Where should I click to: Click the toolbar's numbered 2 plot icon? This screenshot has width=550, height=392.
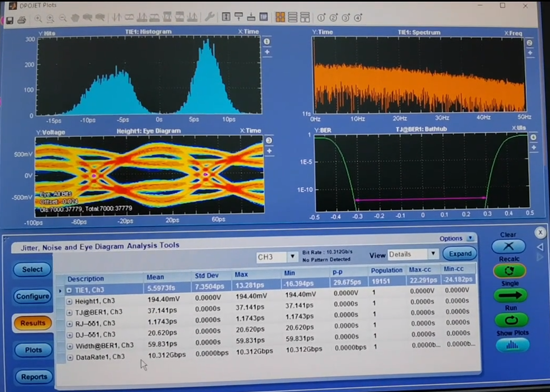333,17
